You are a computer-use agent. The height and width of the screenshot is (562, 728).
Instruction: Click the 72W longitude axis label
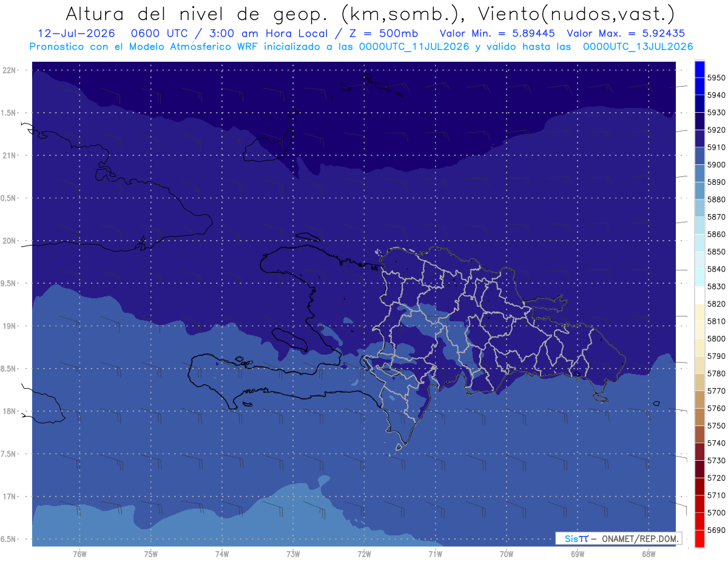pyautogui.click(x=364, y=554)
